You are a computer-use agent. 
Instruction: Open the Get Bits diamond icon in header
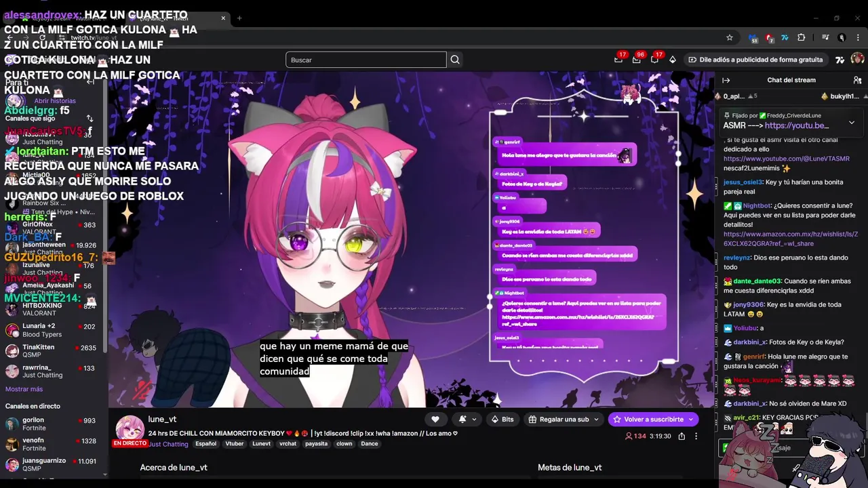click(x=672, y=60)
